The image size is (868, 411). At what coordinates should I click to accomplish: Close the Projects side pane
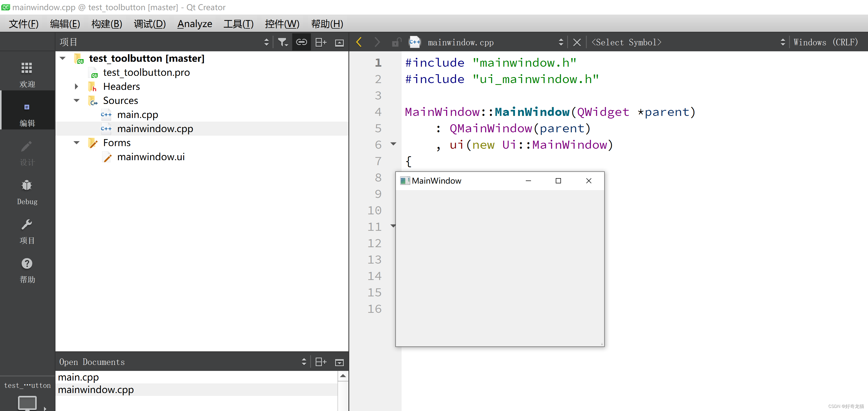pyautogui.click(x=339, y=42)
